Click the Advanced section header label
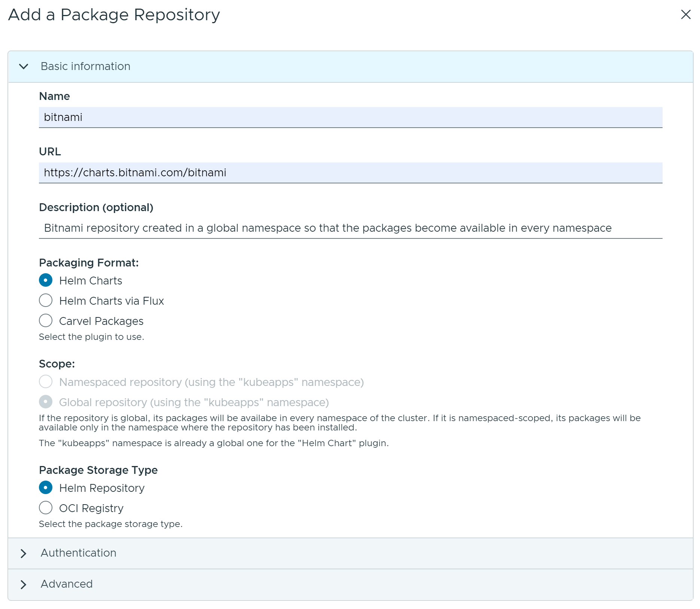The image size is (700, 609). click(66, 584)
